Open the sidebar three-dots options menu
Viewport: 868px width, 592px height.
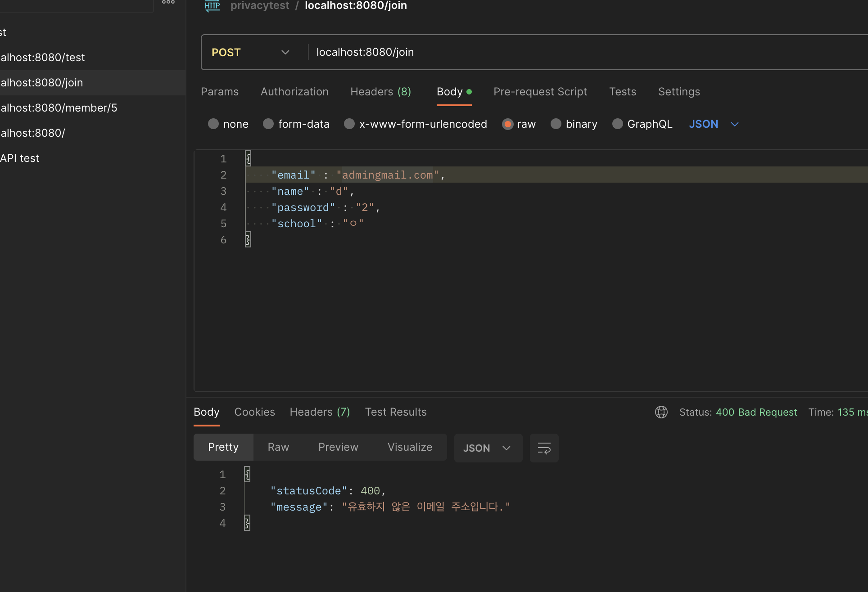[x=168, y=2]
